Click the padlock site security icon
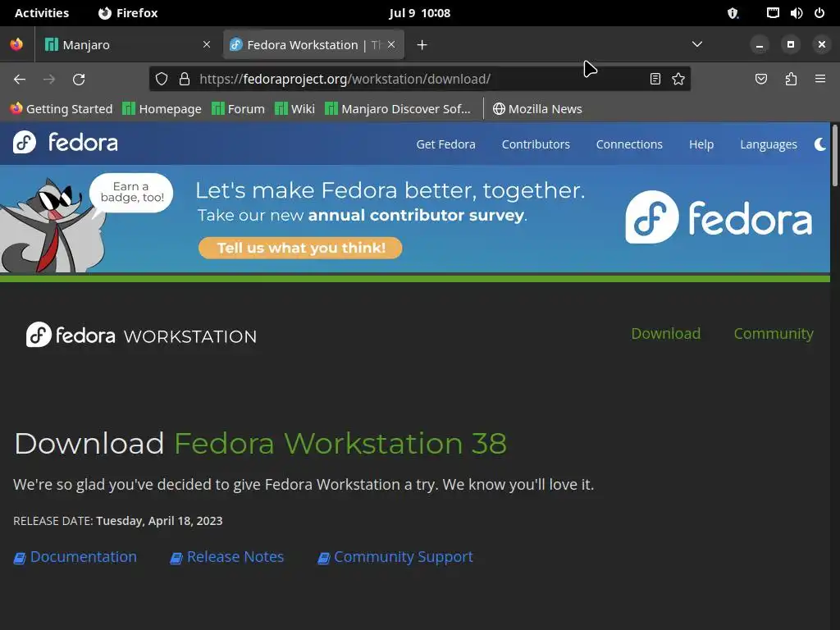The image size is (840, 630). (185, 80)
